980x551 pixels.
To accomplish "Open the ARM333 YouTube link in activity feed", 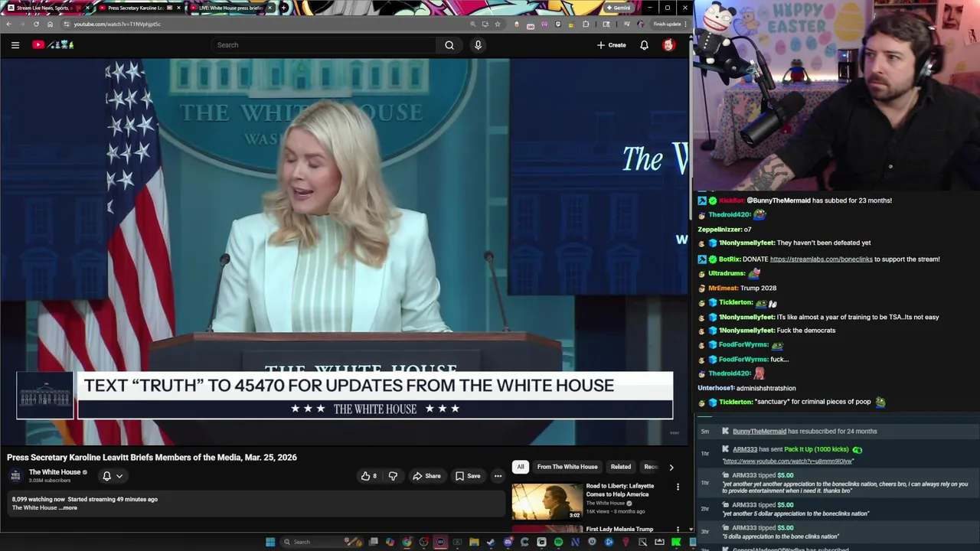I will pos(788,461).
